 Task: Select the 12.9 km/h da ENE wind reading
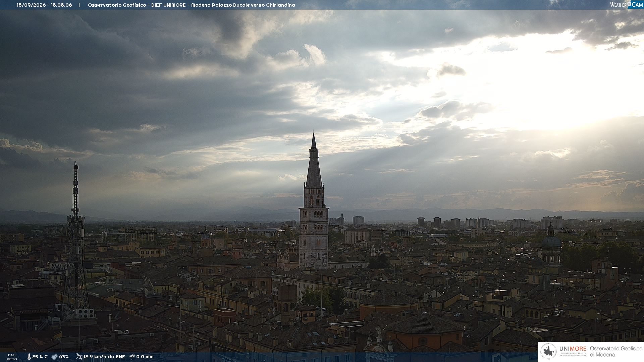[x=104, y=357]
